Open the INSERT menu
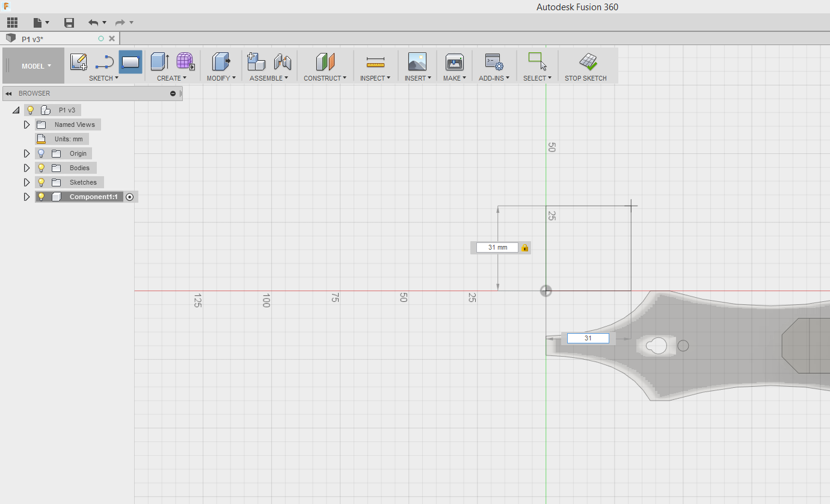The width and height of the screenshot is (830, 504). click(x=417, y=78)
